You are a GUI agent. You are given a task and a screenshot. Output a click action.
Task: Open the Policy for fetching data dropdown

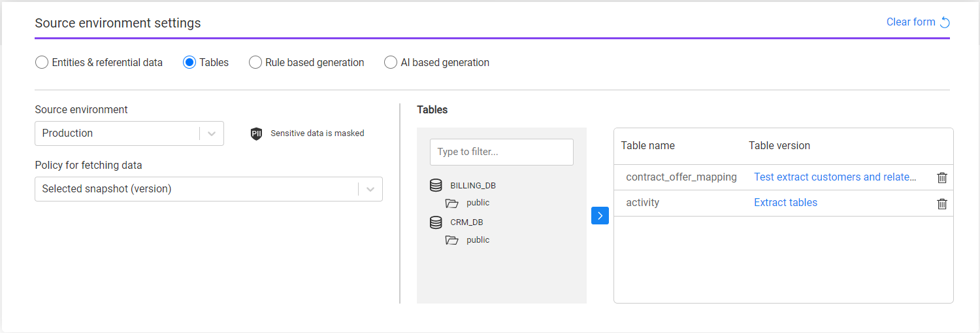pyautogui.click(x=208, y=189)
